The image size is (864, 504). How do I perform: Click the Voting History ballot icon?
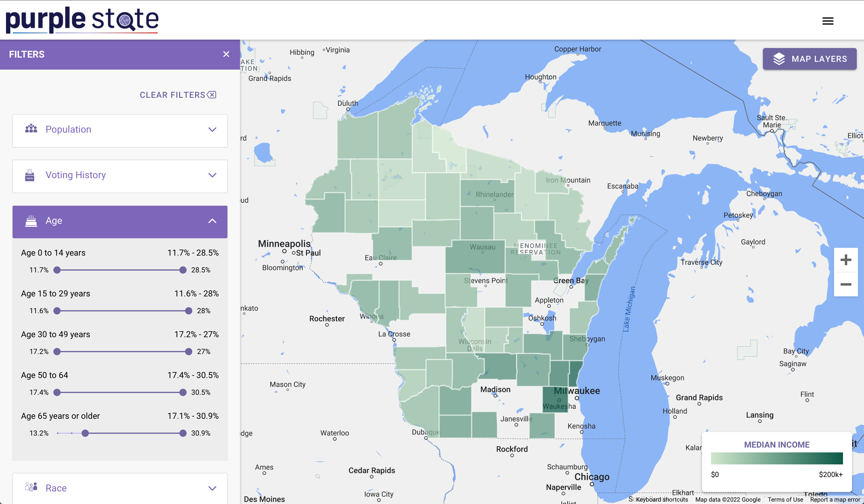30,175
